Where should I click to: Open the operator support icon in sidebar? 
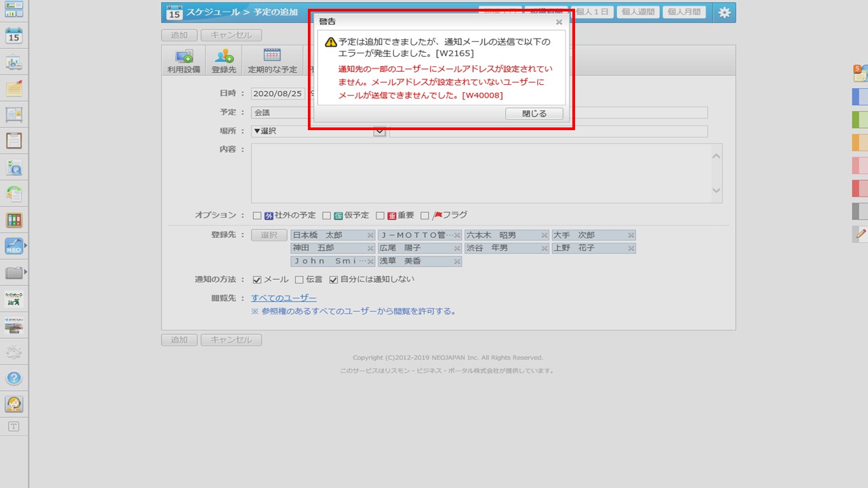pyautogui.click(x=14, y=404)
